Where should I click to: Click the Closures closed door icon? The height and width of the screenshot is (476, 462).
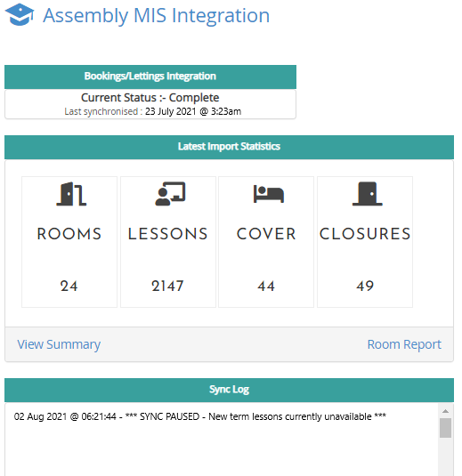(x=368, y=194)
